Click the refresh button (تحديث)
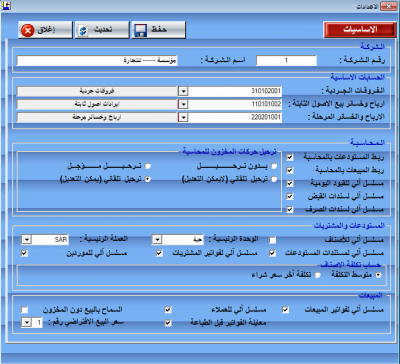400x364 pixels. [102, 30]
